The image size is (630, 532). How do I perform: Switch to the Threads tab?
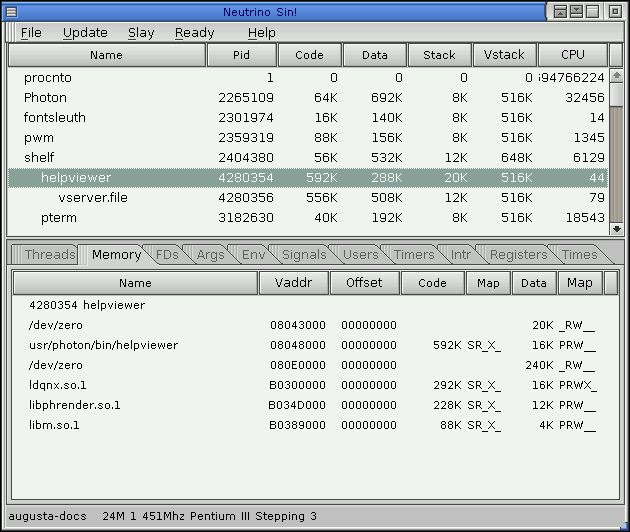tap(49, 255)
